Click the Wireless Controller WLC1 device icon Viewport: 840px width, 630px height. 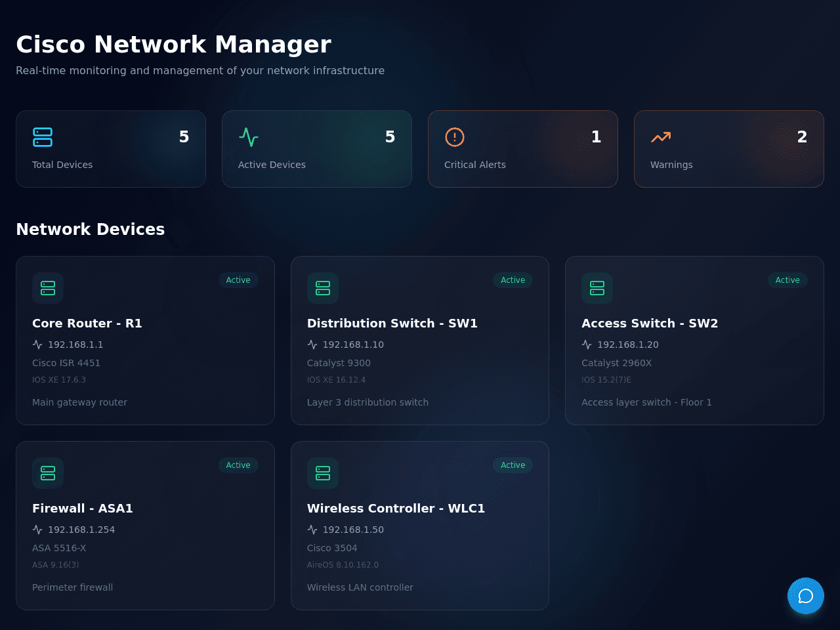pos(323,473)
